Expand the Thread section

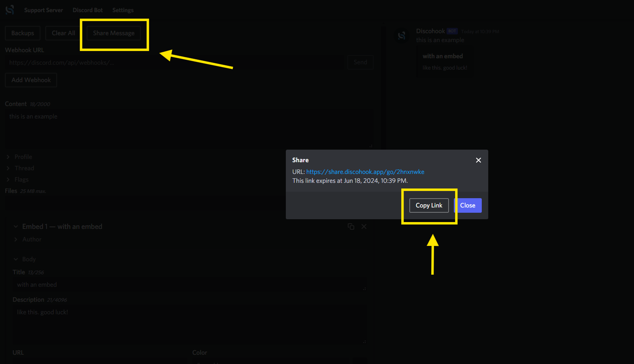pos(24,168)
